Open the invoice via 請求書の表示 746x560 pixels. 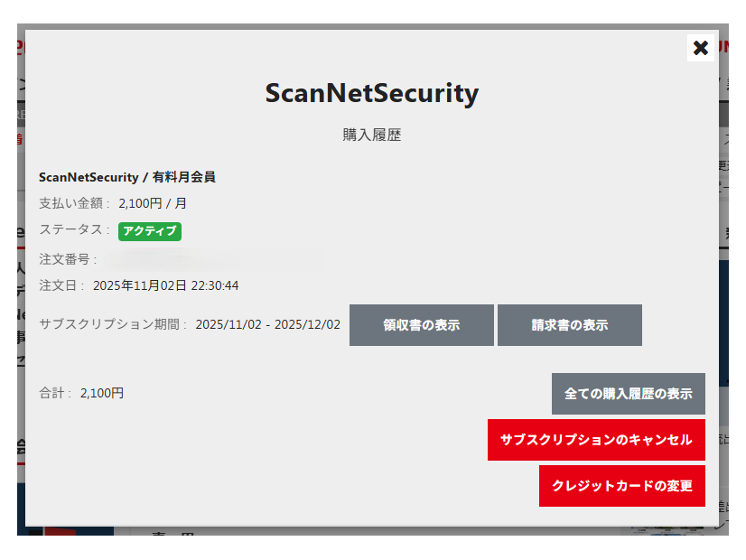click(570, 324)
